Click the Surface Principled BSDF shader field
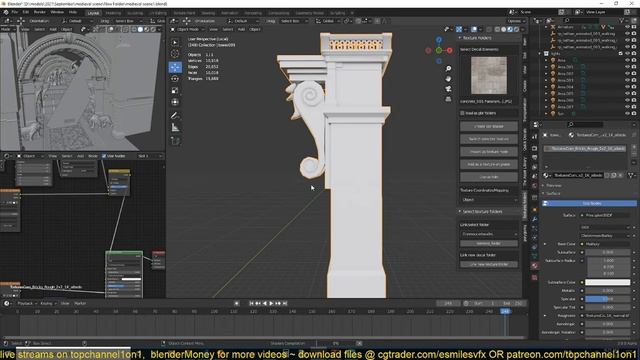Image resolution: width=640 pixels, height=360 pixels. click(605, 215)
